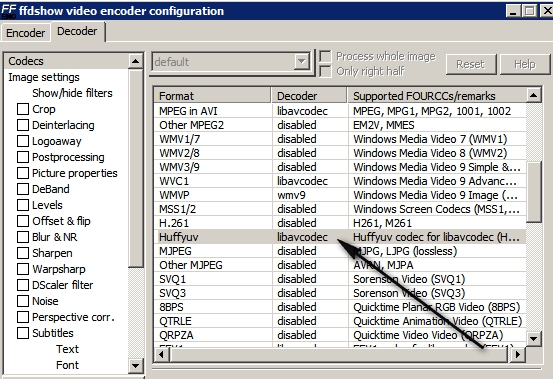Image resolution: width=553 pixels, height=379 pixels.
Task: Enable Perspective corr. checkbox
Action: click(x=23, y=317)
